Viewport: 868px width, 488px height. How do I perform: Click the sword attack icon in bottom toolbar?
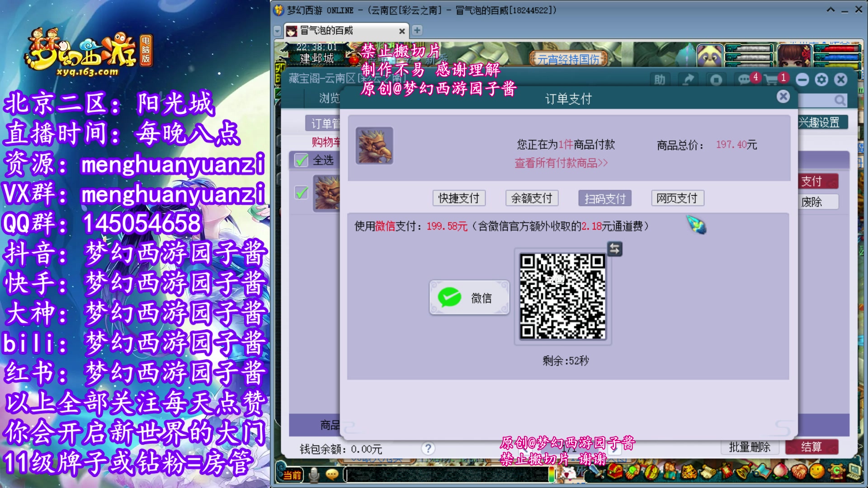596,472
